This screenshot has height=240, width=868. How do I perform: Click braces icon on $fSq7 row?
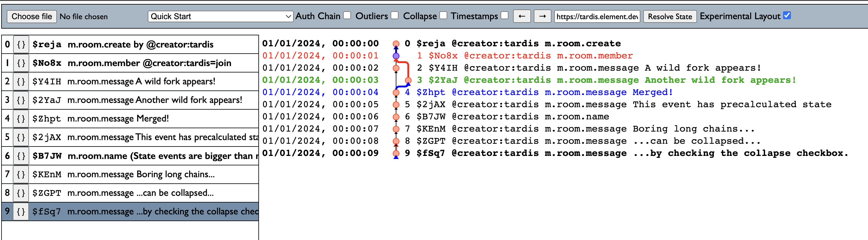click(21, 211)
